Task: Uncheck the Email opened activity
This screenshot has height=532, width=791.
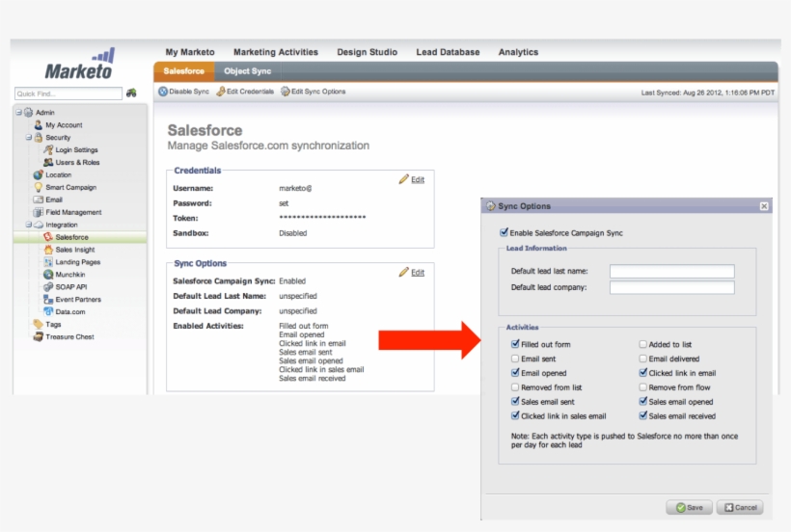Action: pyautogui.click(x=515, y=373)
